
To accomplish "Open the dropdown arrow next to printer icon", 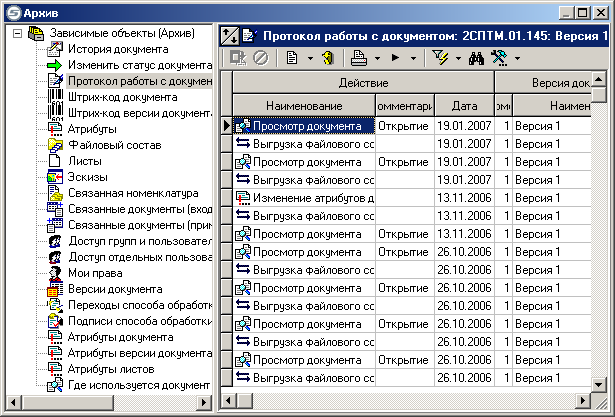I will pyautogui.click(x=376, y=60).
